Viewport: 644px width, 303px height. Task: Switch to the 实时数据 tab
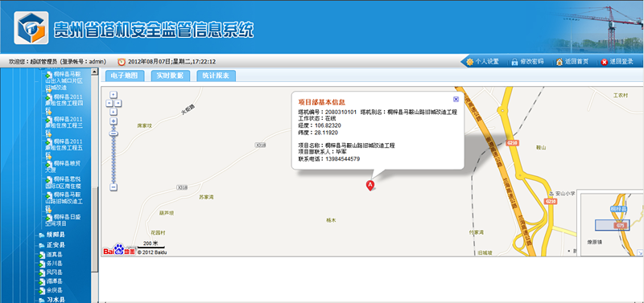tap(171, 76)
